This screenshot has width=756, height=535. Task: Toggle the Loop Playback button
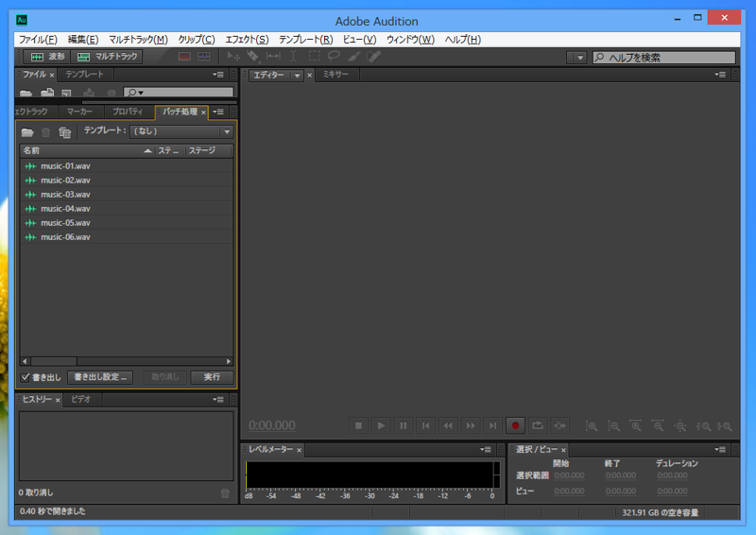coord(537,425)
